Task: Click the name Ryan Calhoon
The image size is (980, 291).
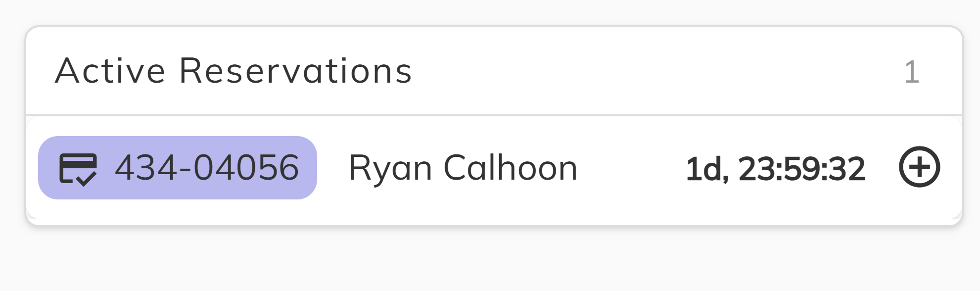Action: pyautogui.click(x=463, y=168)
